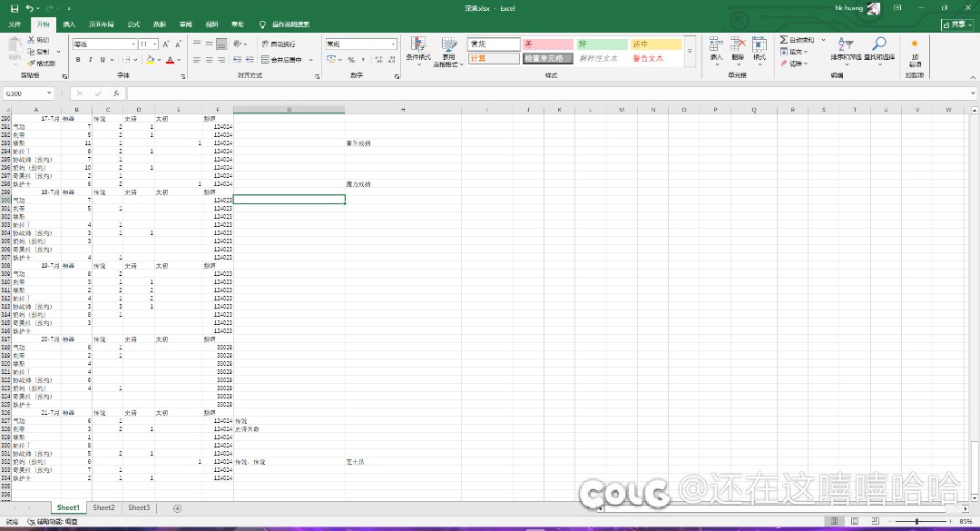This screenshot has width=980, height=531.
Task: Switch to the Formulas tab
Action: [x=133, y=25]
